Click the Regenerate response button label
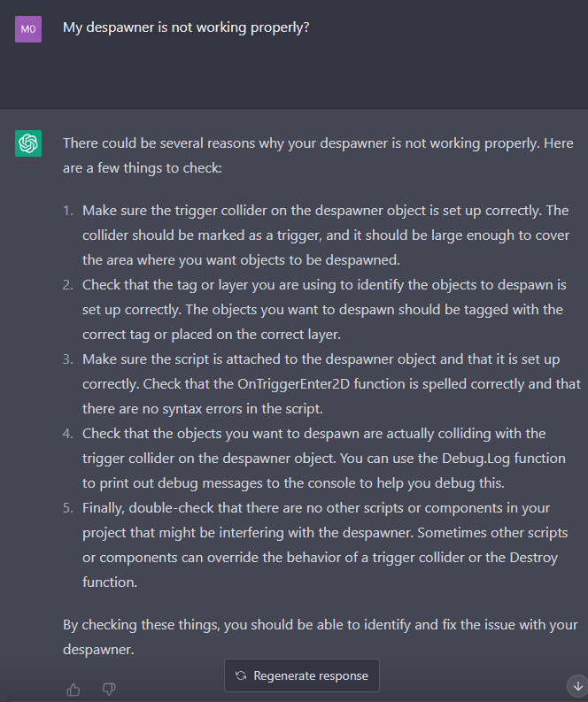Viewport: 588px width, 702px height. (311, 675)
